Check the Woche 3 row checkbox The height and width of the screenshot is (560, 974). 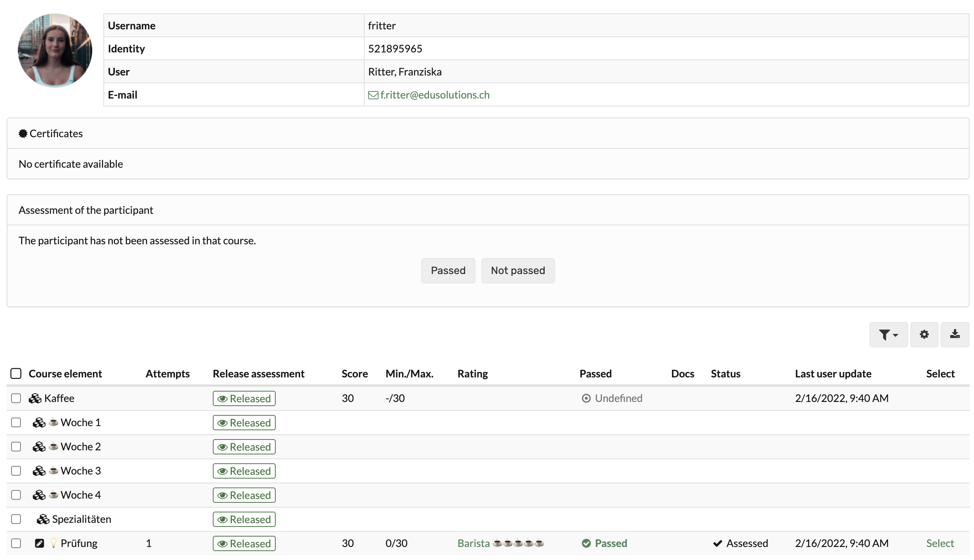(x=16, y=471)
